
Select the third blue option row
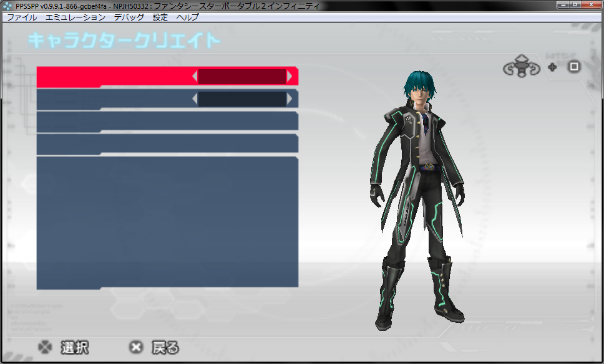(x=167, y=122)
